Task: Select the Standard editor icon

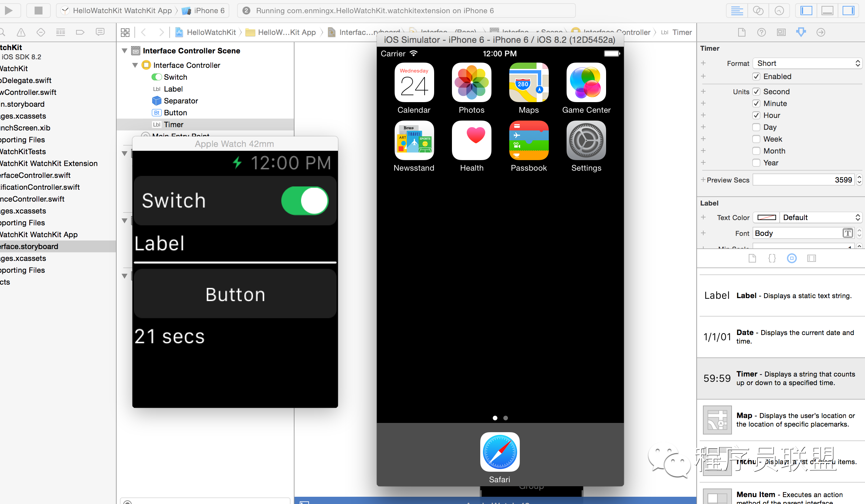Action: 737,11
